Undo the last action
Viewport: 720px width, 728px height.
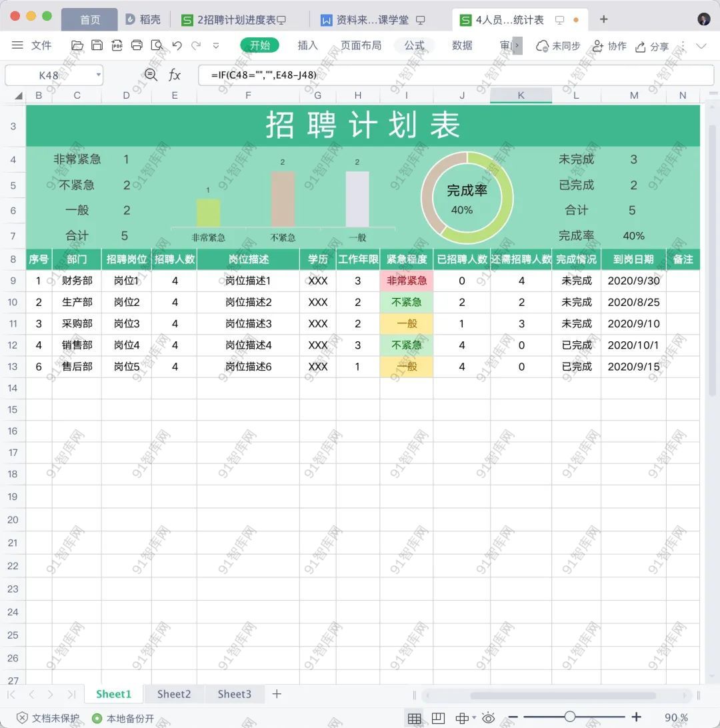[x=177, y=45]
